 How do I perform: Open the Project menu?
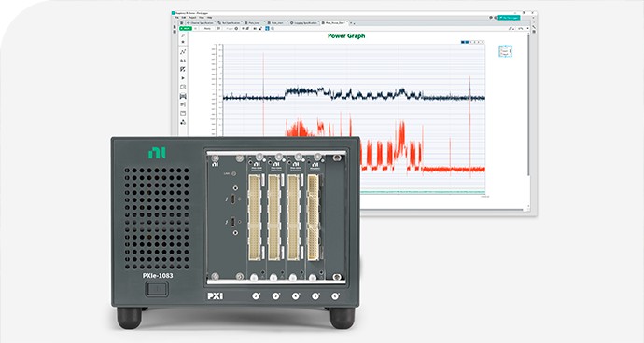192,17
